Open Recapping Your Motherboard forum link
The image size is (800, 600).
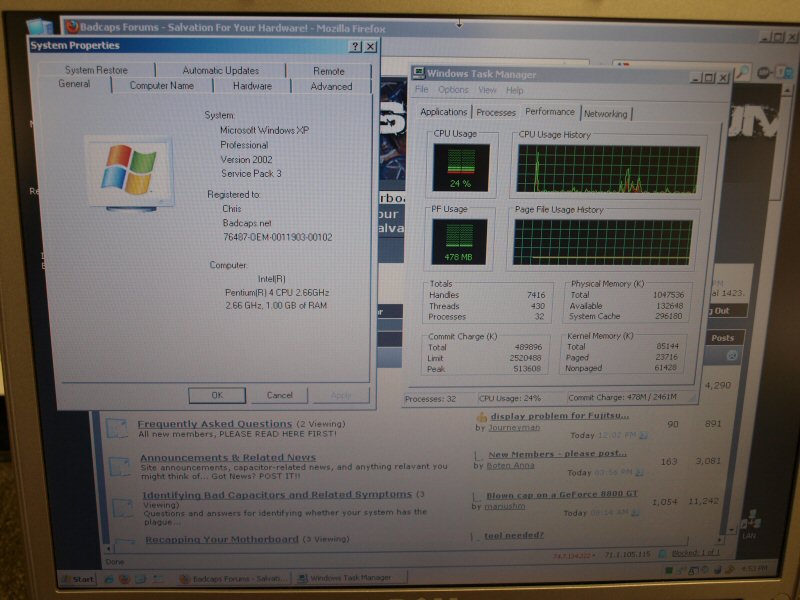tap(222, 539)
